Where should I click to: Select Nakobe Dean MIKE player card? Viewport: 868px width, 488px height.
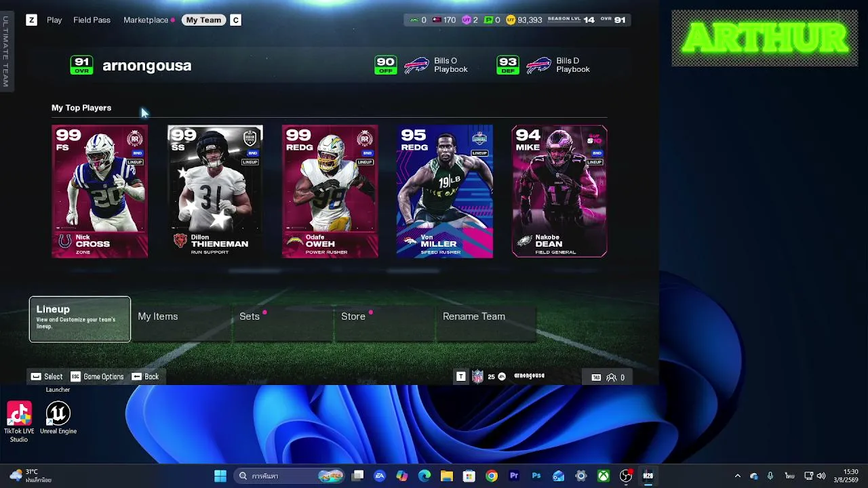(559, 191)
